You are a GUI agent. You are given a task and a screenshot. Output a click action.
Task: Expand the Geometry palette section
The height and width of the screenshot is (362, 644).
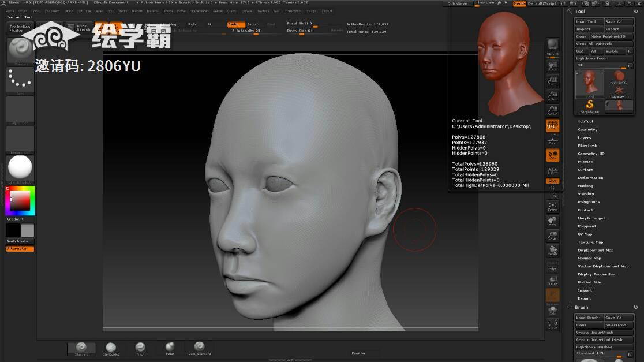point(587,129)
